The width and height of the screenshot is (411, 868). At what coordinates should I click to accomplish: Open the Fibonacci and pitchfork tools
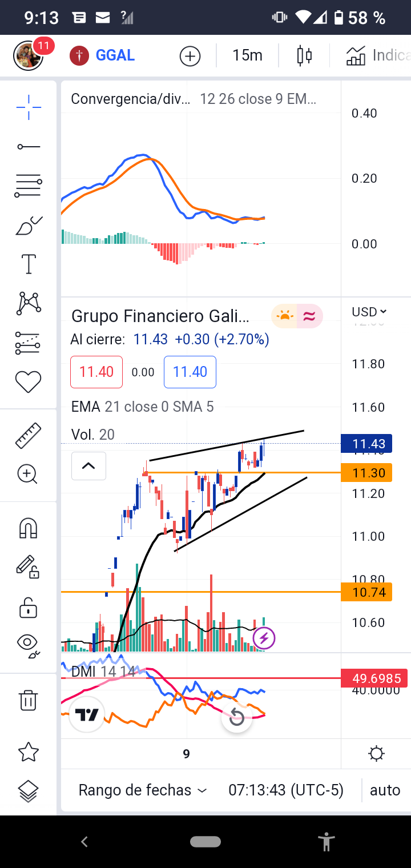click(29, 186)
